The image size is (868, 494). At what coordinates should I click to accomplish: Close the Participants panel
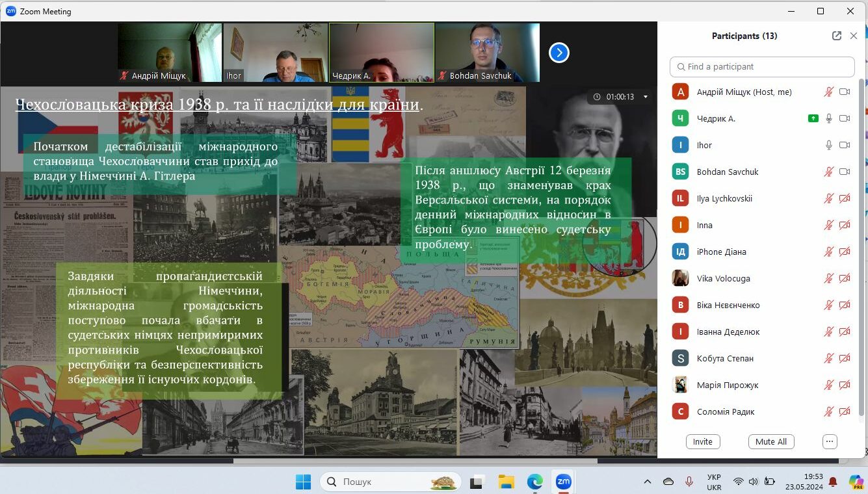tap(854, 36)
